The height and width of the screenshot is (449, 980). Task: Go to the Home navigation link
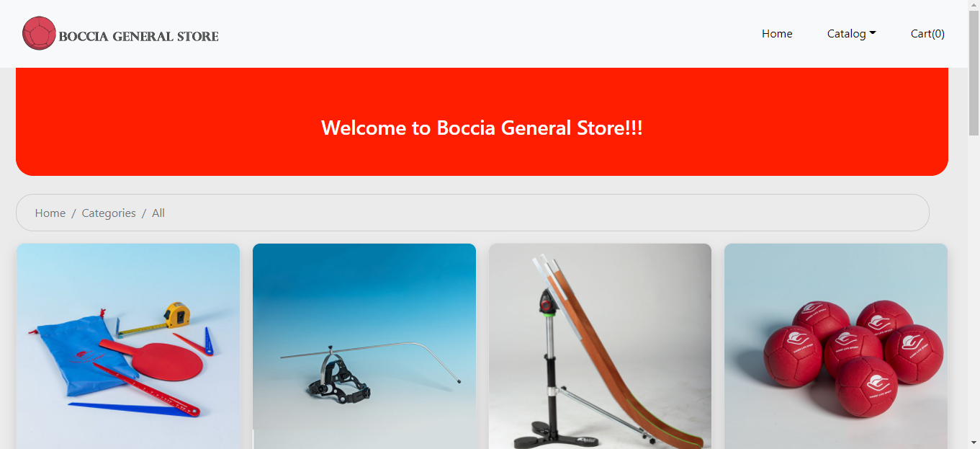(x=777, y=34)
